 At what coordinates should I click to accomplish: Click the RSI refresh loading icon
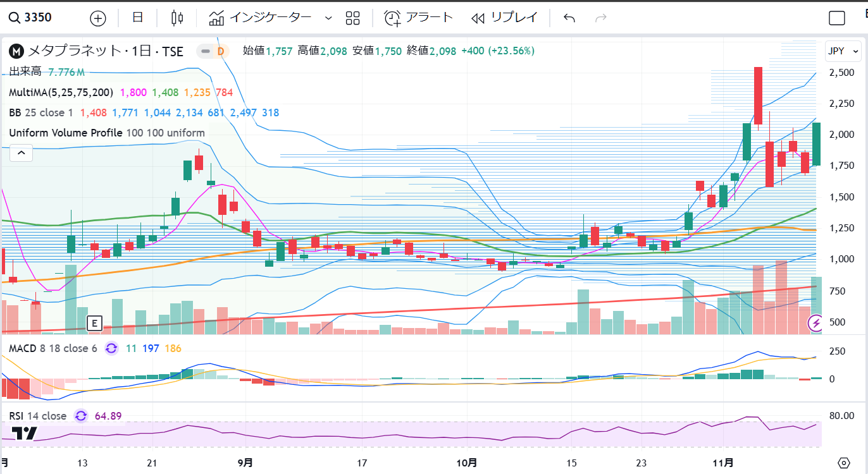[x=81, y=416]
